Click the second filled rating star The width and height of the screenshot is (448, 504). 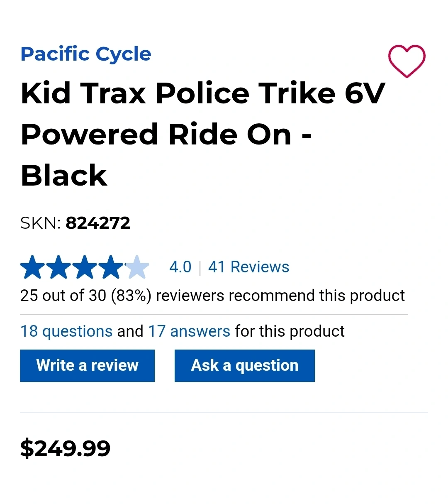click(59, 267)
